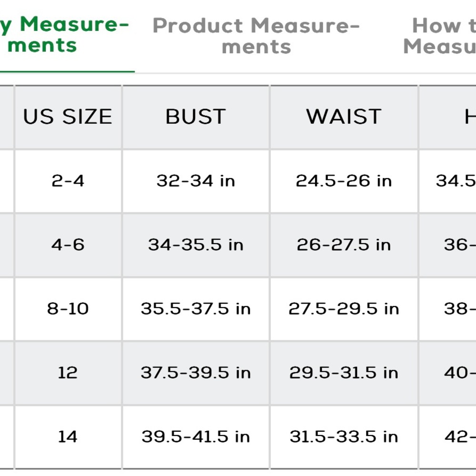Click the 26-27.5 in waist cell
476x476 pixels.
(344, 245)
